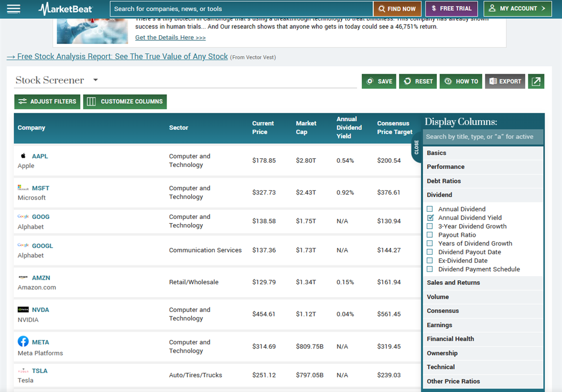Open the How To guide
Screen dimensions: 562x392
pyautogui.click(x=460, y=81)
